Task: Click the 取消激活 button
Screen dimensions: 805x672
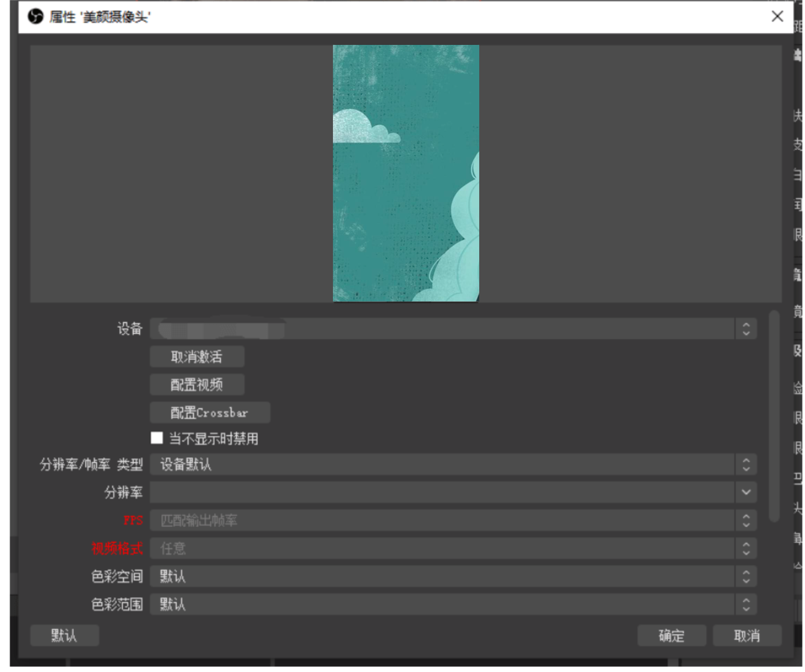Action: coord(197,357)
